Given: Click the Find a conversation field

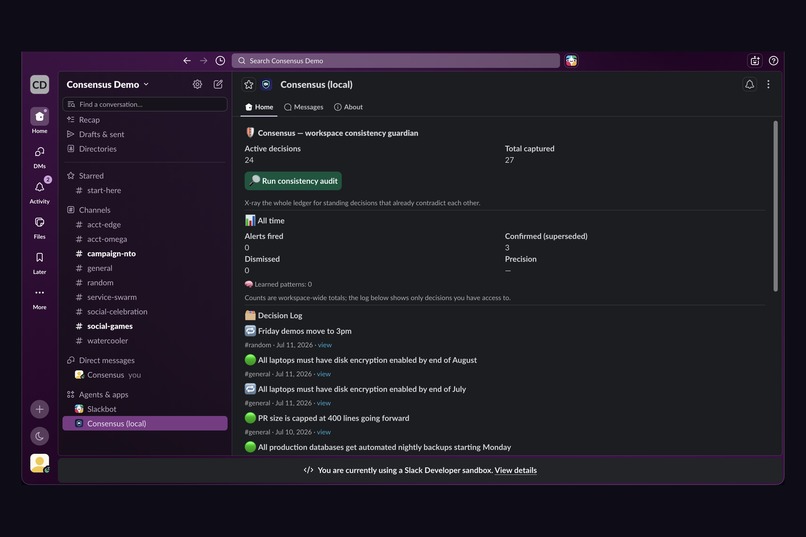Looking at the screenshot, I should (x=144, y=104).
